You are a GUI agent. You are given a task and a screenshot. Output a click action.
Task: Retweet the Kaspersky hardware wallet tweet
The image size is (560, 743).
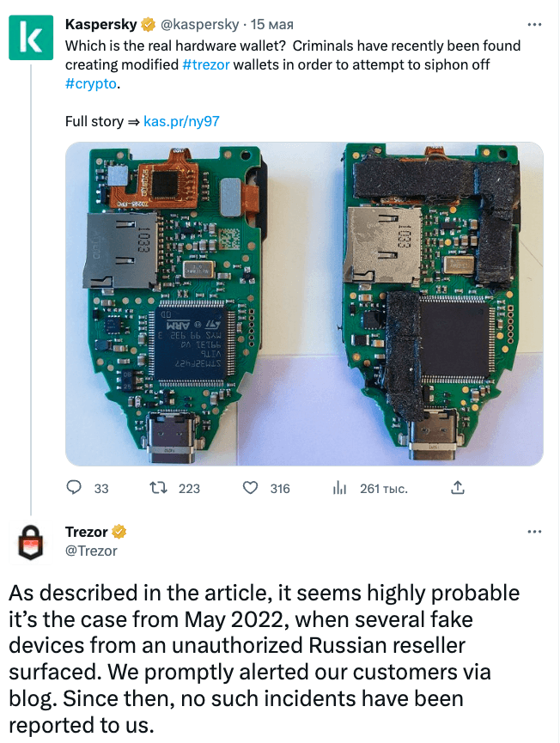(x=158, y=488)
